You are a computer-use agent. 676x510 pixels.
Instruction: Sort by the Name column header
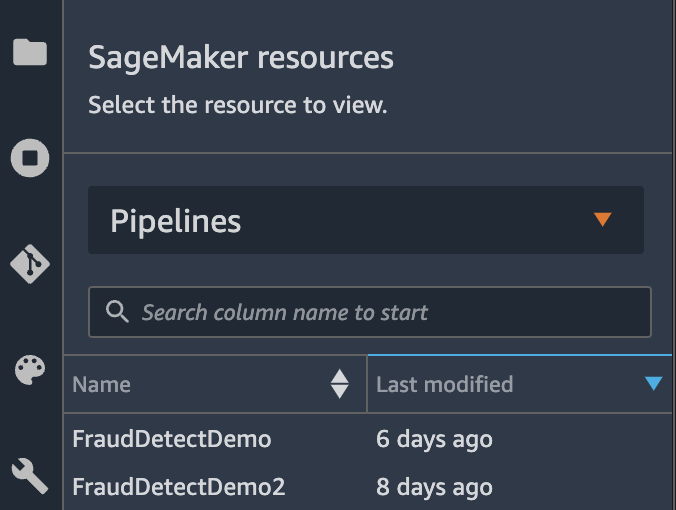[x=101, y=384]
